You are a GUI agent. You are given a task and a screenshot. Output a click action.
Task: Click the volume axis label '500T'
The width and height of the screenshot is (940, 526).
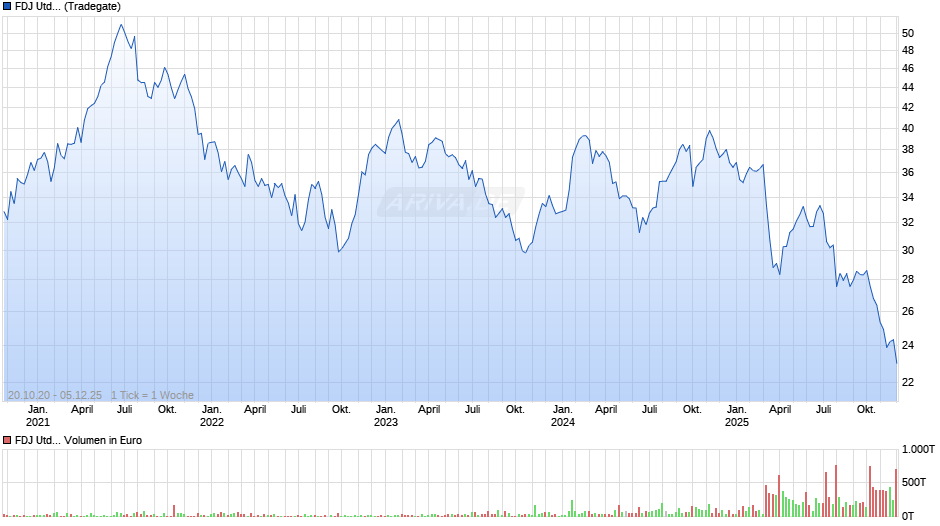[914, 483]
